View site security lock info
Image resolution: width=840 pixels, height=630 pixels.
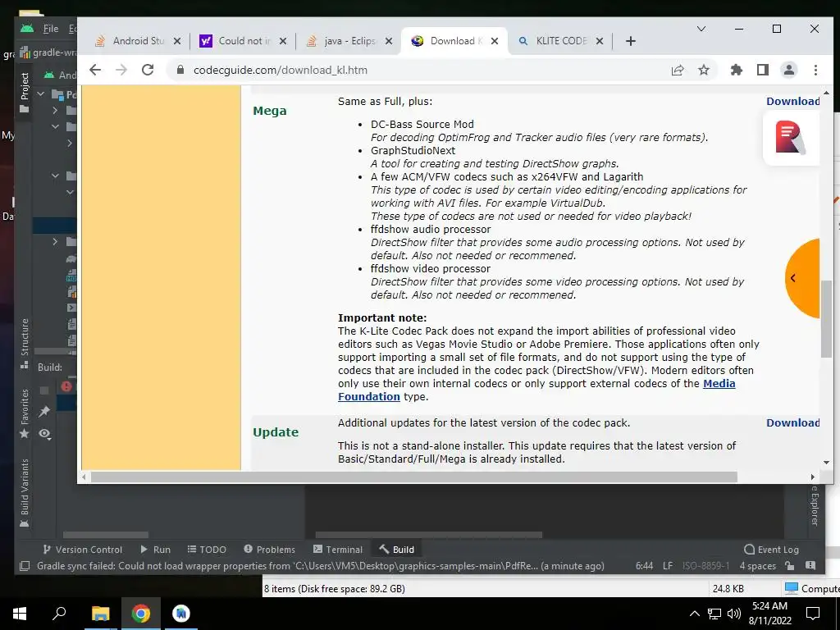tap(180, 70)
